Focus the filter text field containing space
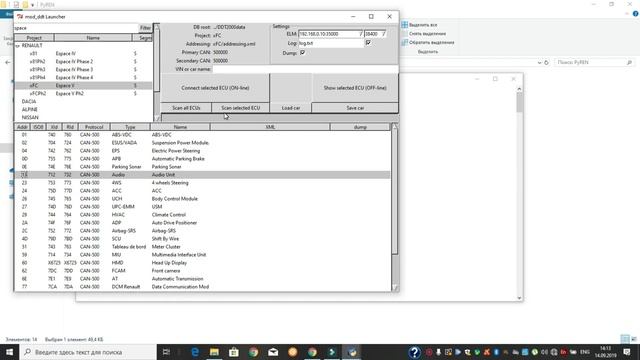640x360 pixels. pyautogui.click(x=76, y=28)
